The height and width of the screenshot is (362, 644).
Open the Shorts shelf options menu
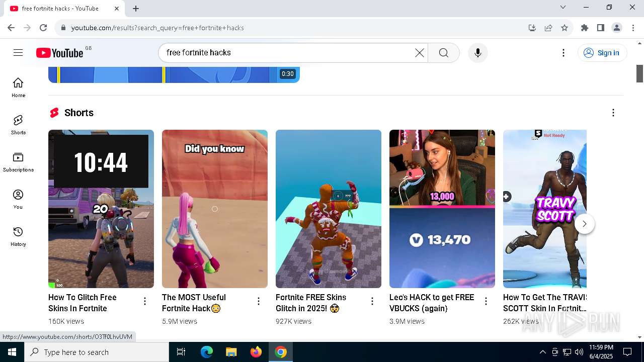click(x=613, y=113)
